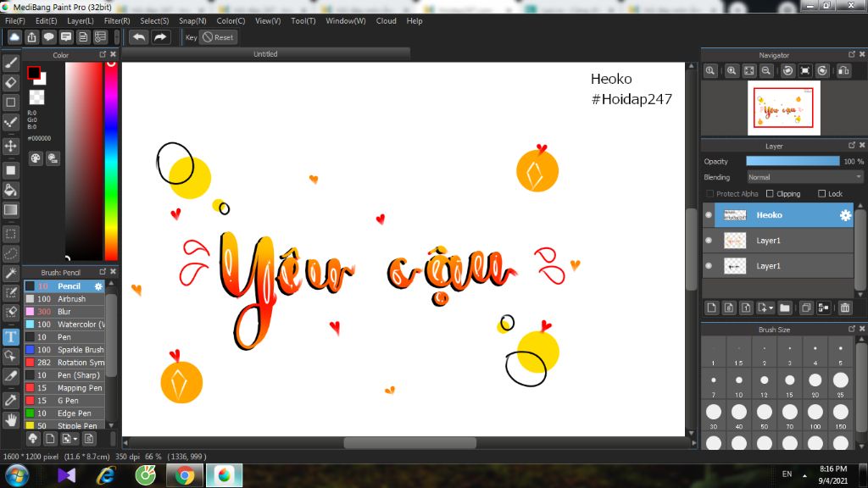
Task: Open the Pencil brush settings gear
Action: tap(98, 286)
